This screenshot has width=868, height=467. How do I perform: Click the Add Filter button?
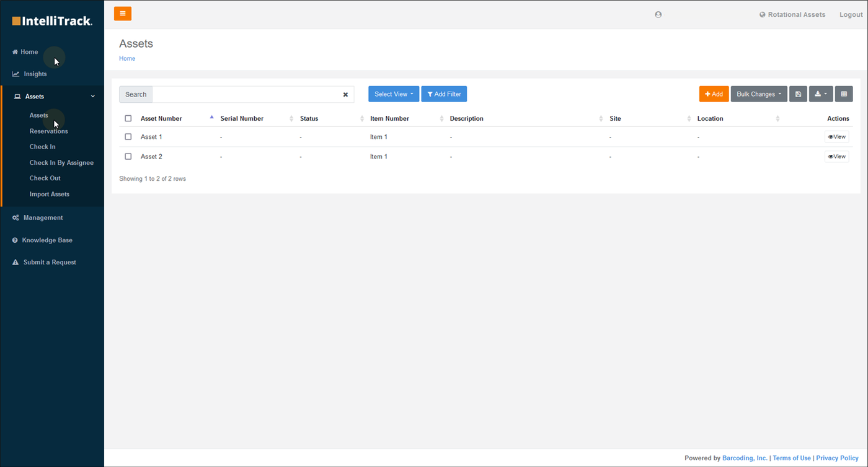(x=444, y=94)
